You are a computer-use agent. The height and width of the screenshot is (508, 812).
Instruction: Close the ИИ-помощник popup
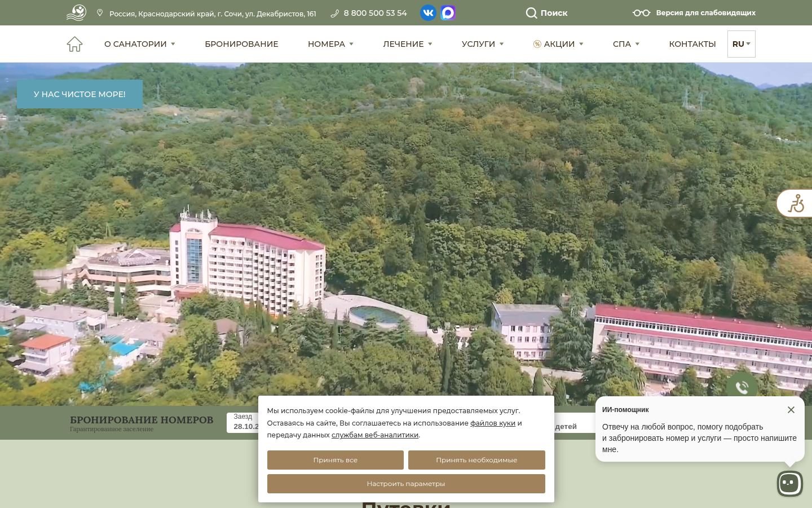[x=791, y=410]
